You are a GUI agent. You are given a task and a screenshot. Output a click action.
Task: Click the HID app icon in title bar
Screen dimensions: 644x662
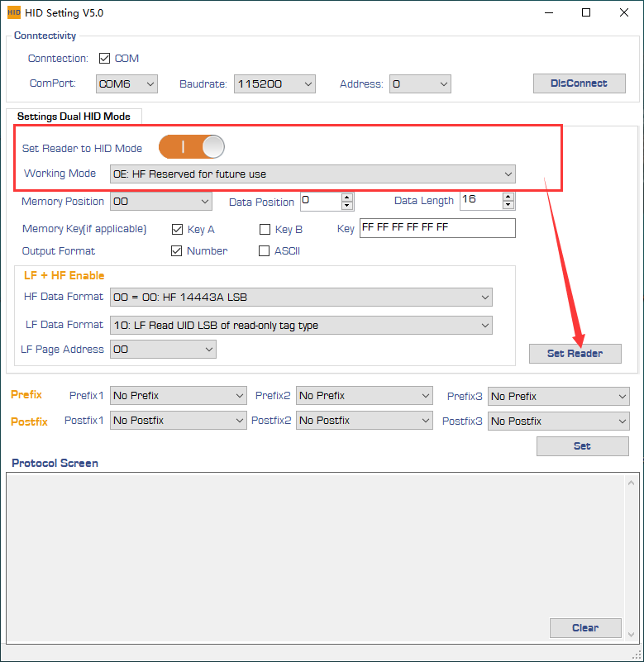13,13
